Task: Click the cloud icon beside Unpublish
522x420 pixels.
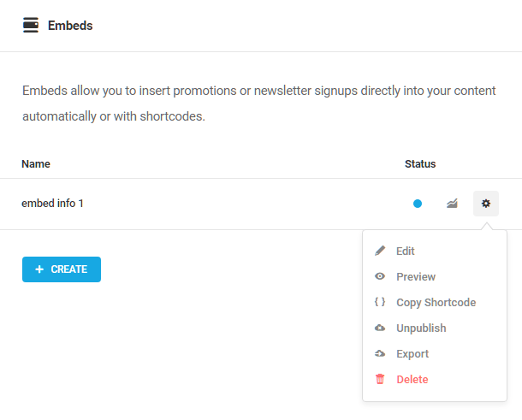Action: pyautogui.click(x=380, y=328)
